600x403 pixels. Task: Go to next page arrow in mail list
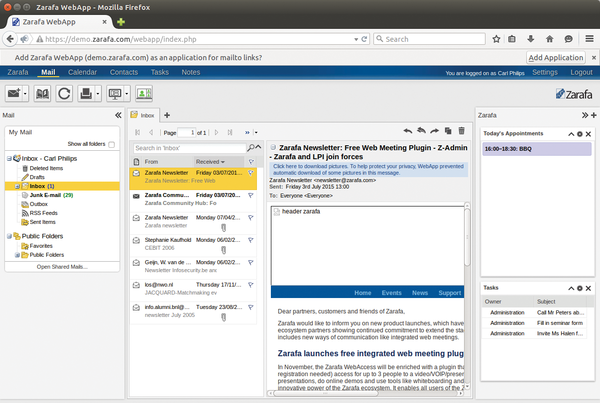pyautogui.click(x=216, y=132)
